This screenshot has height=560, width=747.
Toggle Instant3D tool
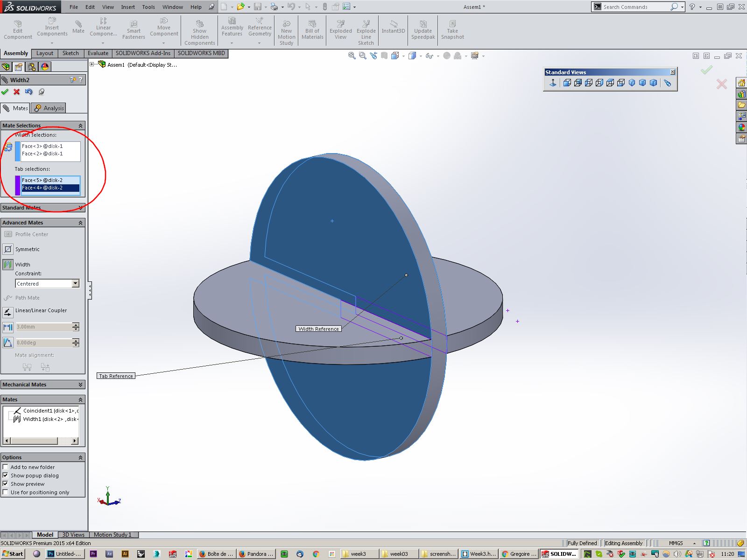(393, 27)
